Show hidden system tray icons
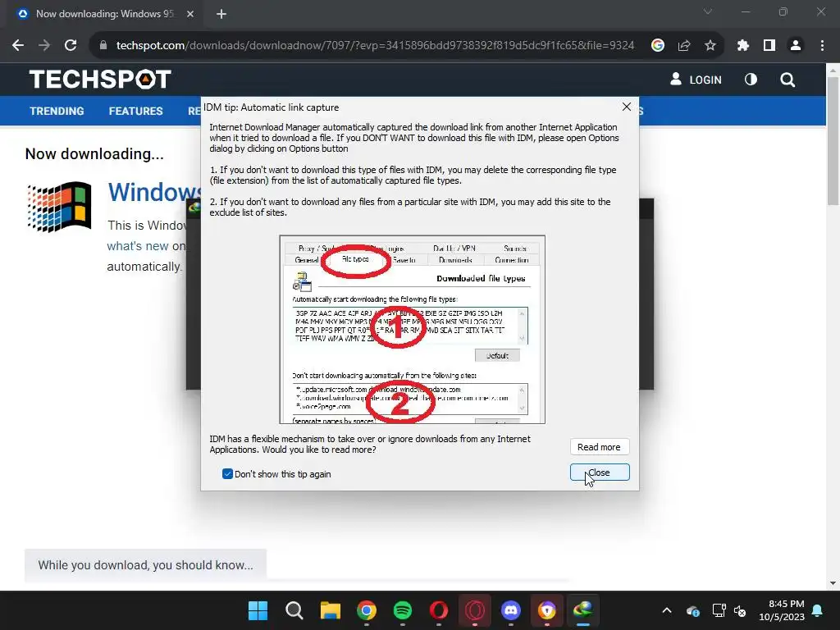 pos(667,610)
